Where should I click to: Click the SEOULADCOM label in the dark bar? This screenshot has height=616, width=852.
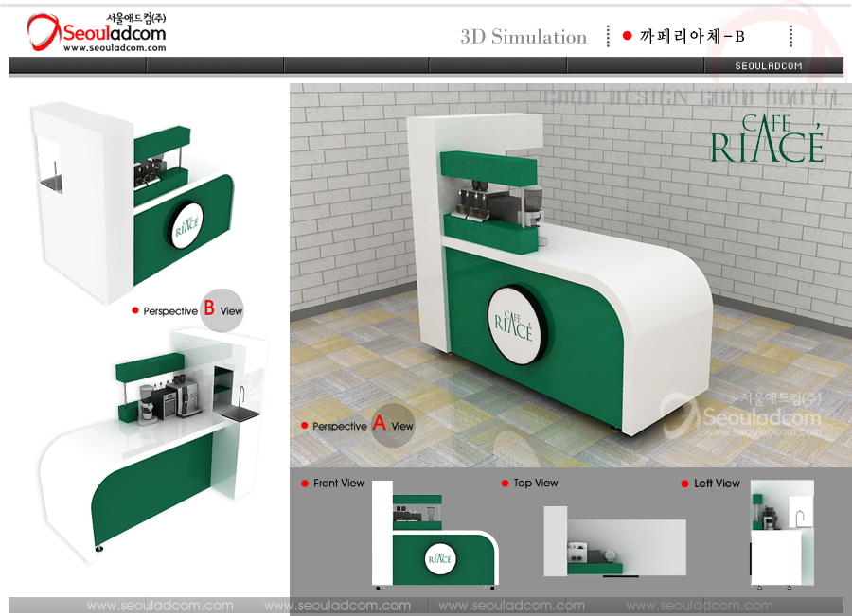tap(769, 66)
